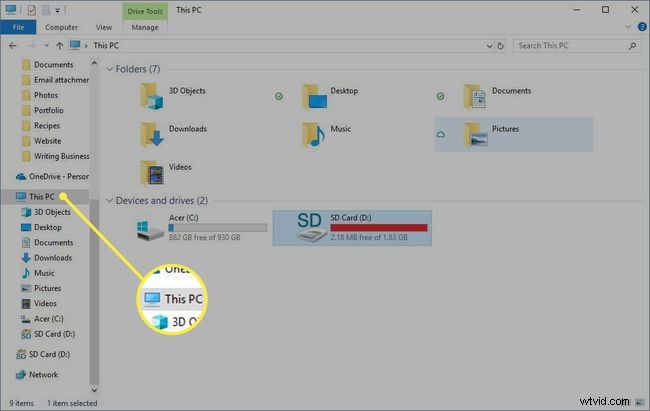Click the address bar path This PC
The width and height of the screenshot is (650, 411).
(x=106, y=46)
